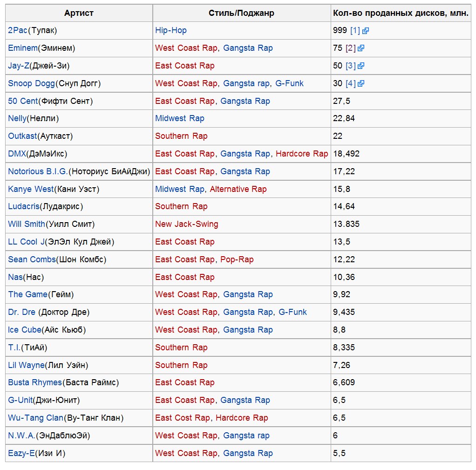Viewport: 476px width, 470px height.
Task: Click the Артист column header
Action: click(79, 13)
